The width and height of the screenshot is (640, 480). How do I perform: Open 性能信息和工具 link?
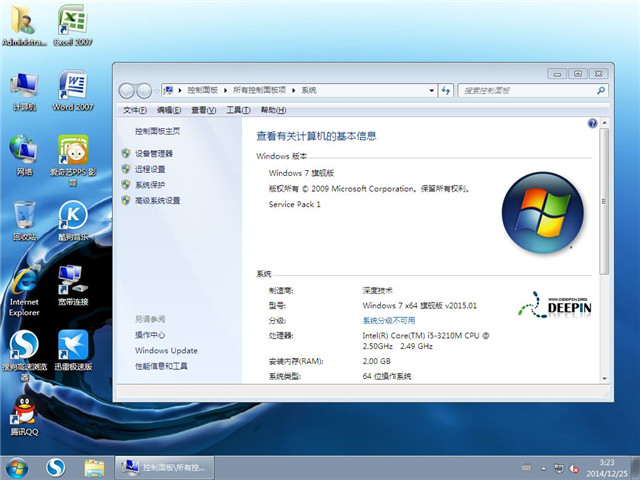(x=161, y=366)
